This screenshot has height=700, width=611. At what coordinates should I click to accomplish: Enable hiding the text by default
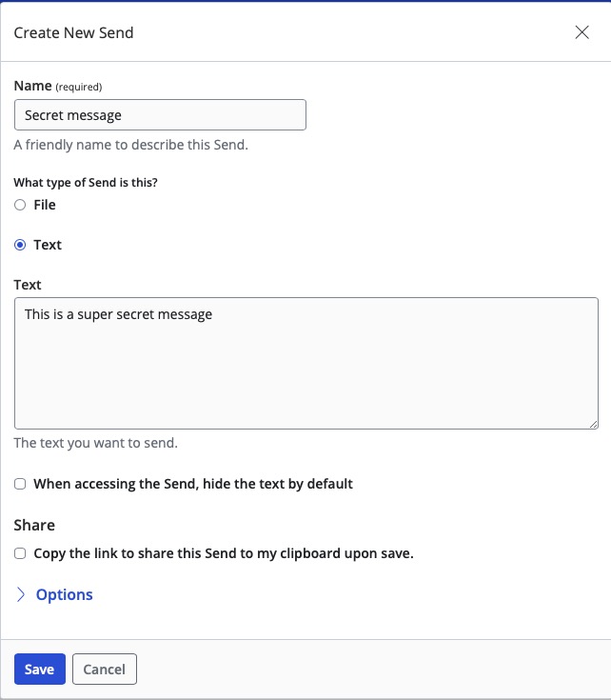pos(20,484)
